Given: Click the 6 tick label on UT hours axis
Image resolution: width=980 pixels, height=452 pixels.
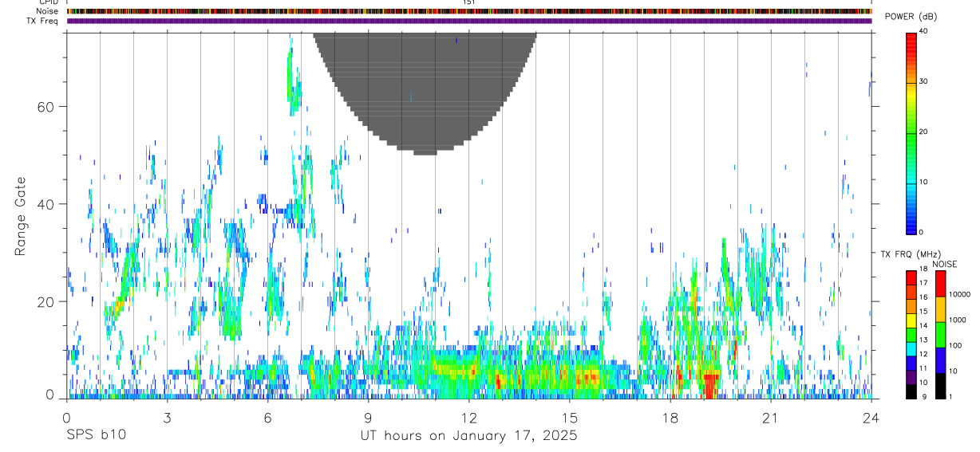Looking at the screenshot, I should [x=267, y=417].
